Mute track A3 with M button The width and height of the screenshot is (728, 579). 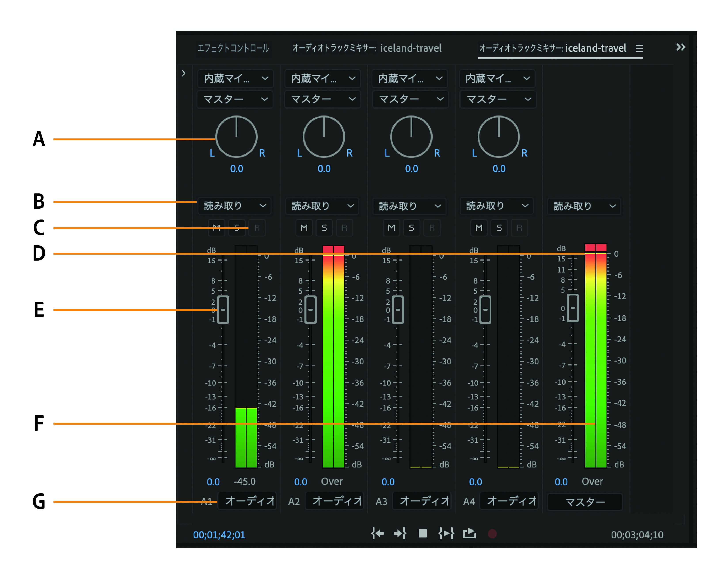tap(392, 228)
